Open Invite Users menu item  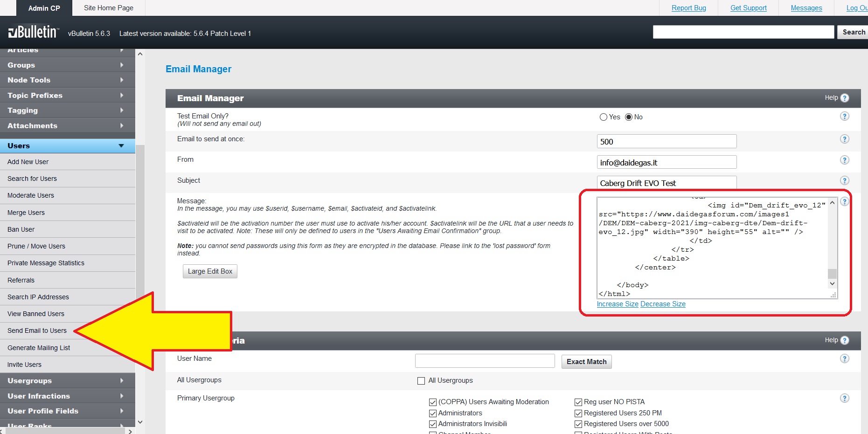pyautogui.click(x=68, y=365)
